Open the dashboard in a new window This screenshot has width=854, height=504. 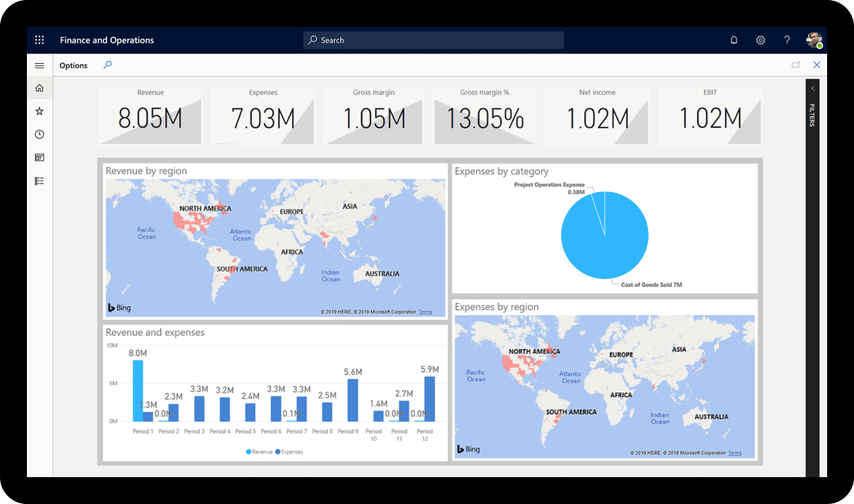point(796,65)
